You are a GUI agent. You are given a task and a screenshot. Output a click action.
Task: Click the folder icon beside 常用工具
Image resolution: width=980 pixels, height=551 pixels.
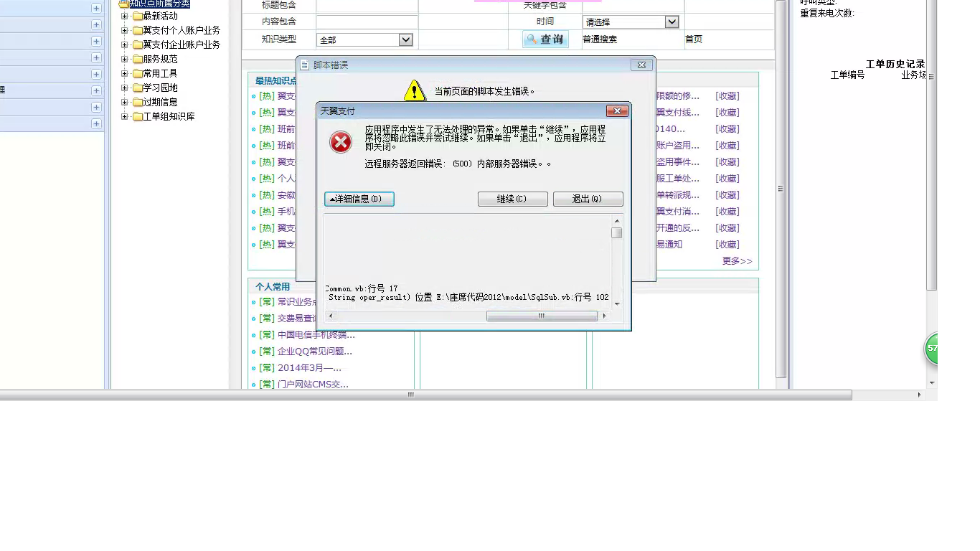138,73
